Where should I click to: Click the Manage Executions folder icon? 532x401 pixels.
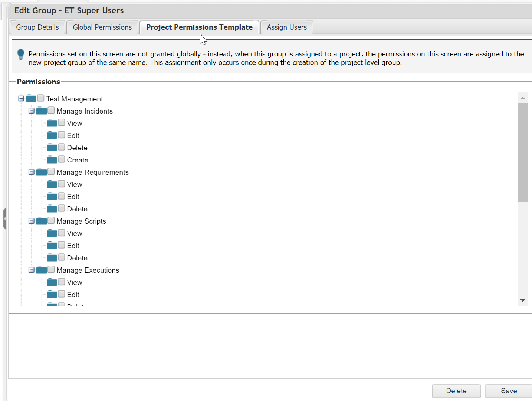coord(42,270)
